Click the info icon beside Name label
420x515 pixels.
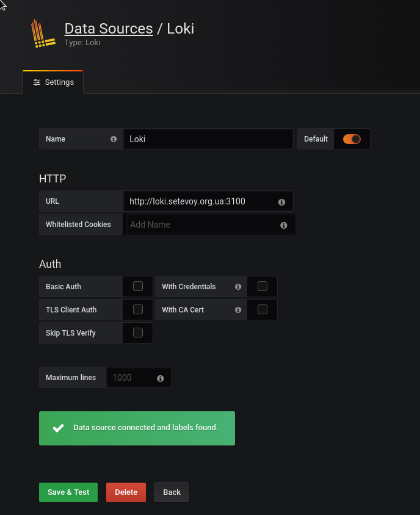click(114, 139)
